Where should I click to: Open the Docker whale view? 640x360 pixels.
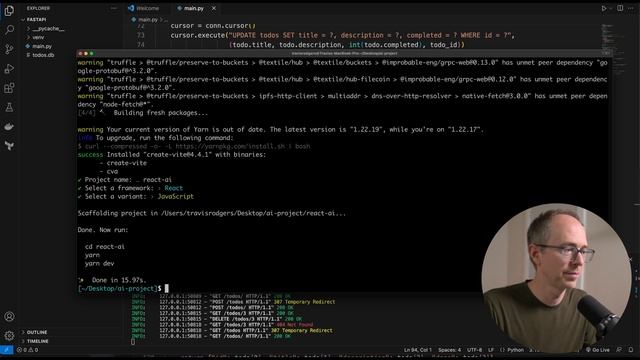click(9, 127)
